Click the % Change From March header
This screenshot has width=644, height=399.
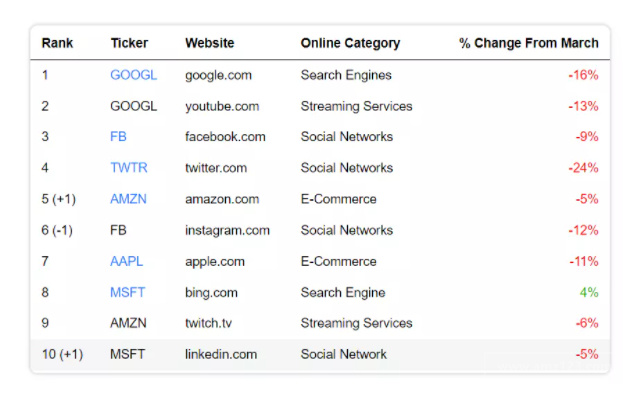tap(529, 43)
